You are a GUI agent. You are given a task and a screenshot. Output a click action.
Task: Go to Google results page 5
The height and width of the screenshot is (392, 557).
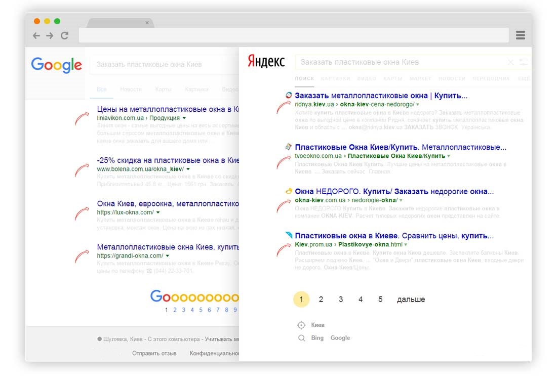(x=201, y=310)
